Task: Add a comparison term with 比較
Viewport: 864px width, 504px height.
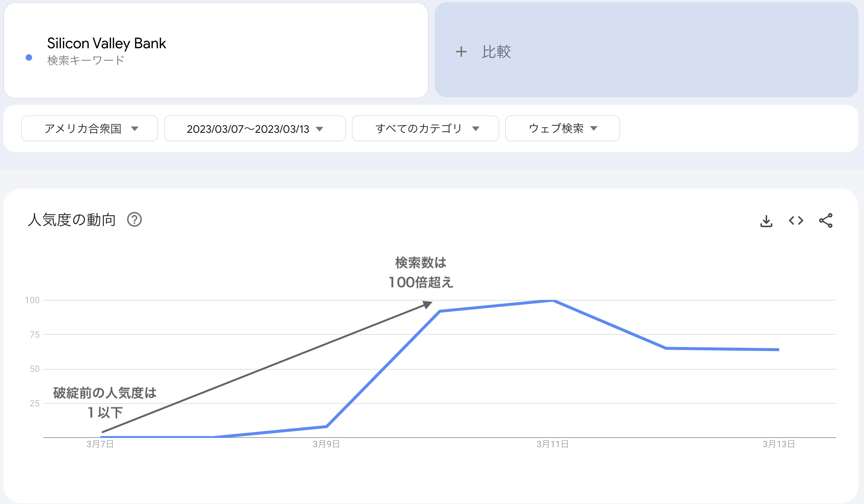Action: point(646,50)
